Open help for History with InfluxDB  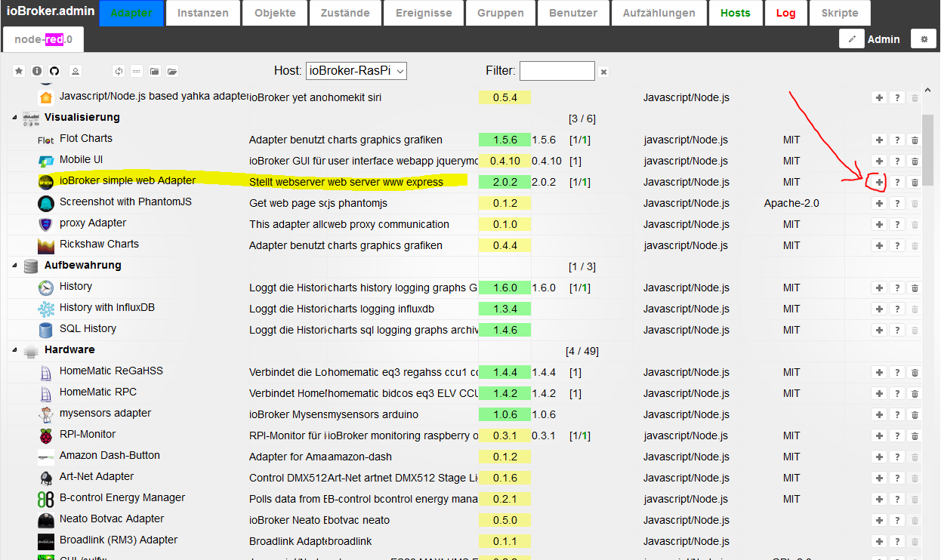point(897,309)
